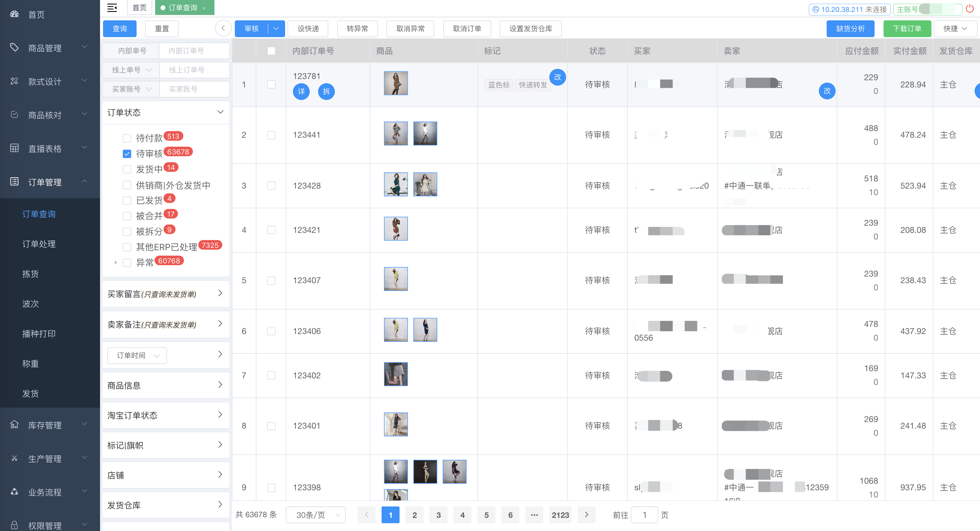Select row checkbox for order 123441
Viewport: 980px width, 531px height.
point(271,135)
